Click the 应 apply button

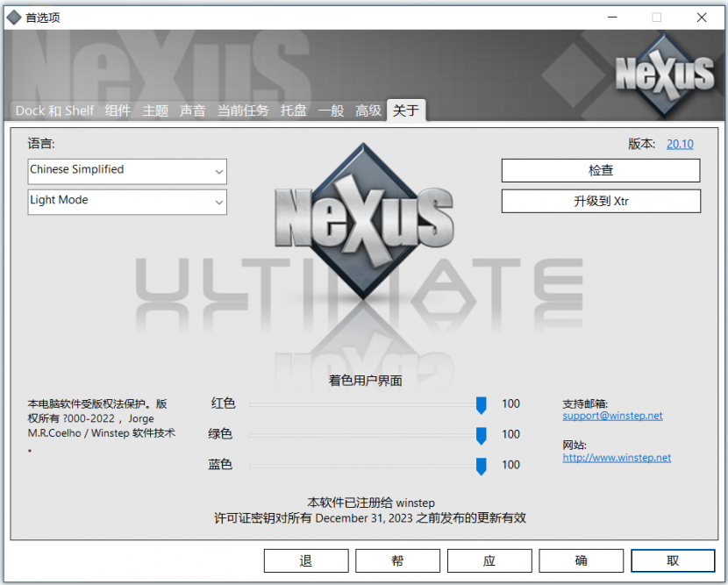pyautogui.click(x=489, y=560)
